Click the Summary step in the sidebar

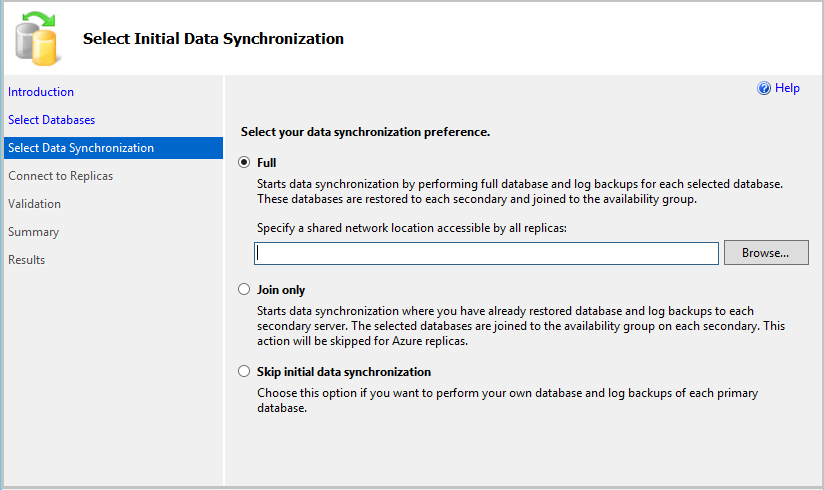34,232
